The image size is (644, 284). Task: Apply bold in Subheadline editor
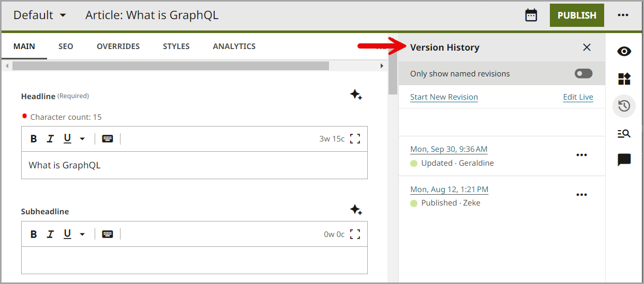[34, 234]
